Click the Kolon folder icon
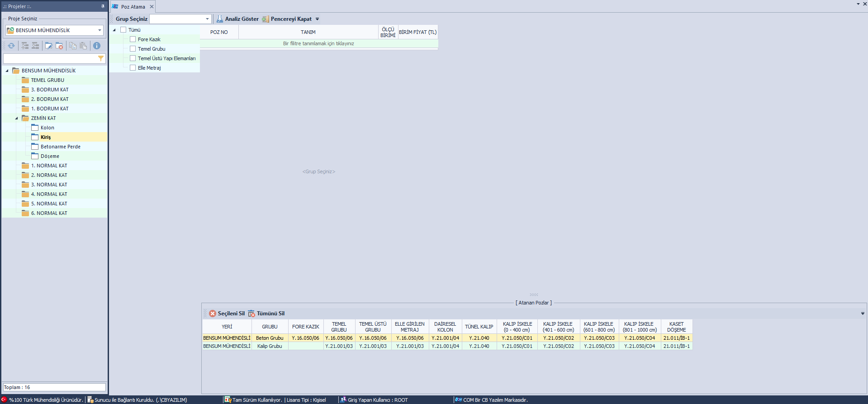The image size is (868, 404). [x=35, y=128]
